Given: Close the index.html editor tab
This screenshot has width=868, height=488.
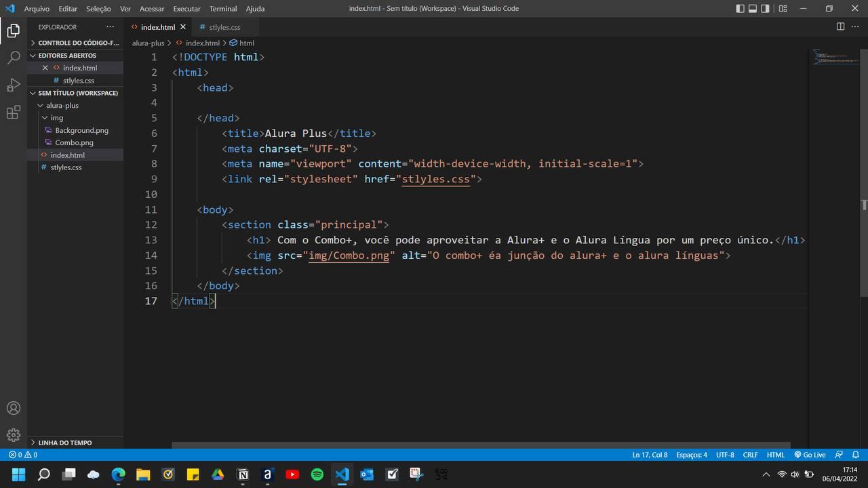Looking at the screenshot, I should click(x=183, y=27).
